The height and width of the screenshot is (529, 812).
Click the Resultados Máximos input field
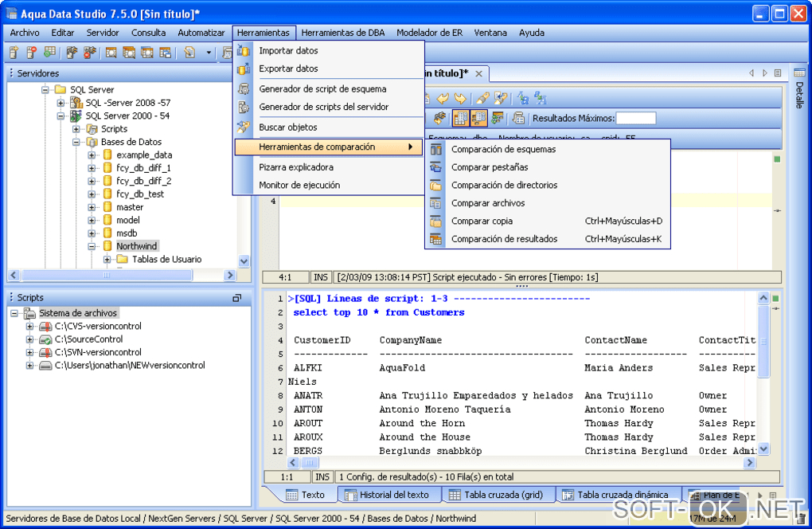coord(636,119)
